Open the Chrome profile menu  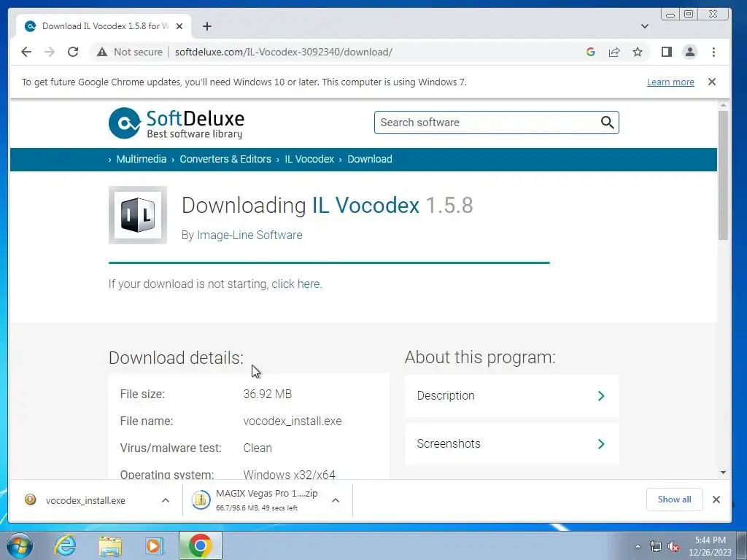point(690,52)
